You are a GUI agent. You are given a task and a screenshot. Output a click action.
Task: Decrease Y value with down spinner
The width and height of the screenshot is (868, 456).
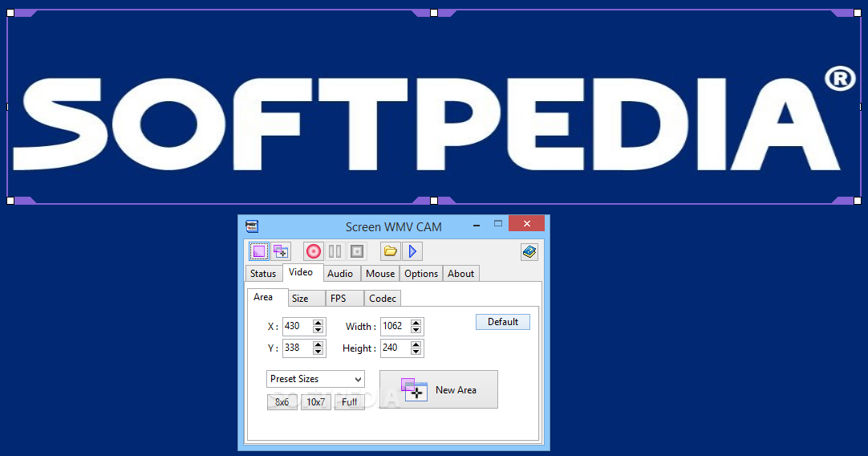pyautogui.click(x=318, y=352)
